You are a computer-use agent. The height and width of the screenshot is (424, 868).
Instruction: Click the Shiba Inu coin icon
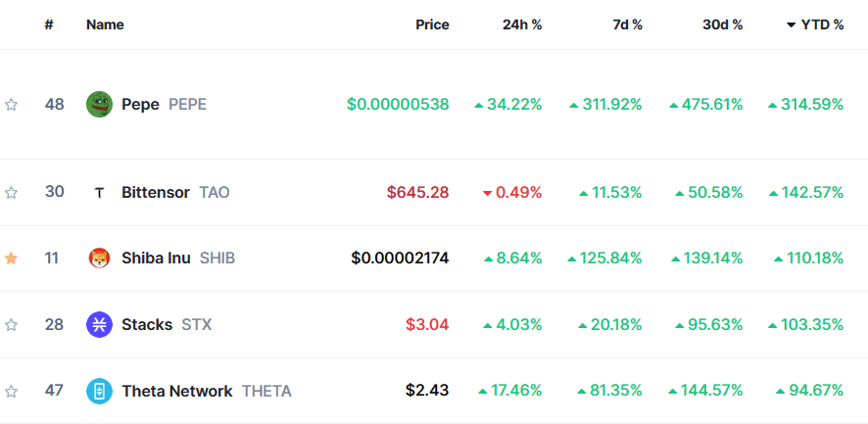click(x=99, y=259)
